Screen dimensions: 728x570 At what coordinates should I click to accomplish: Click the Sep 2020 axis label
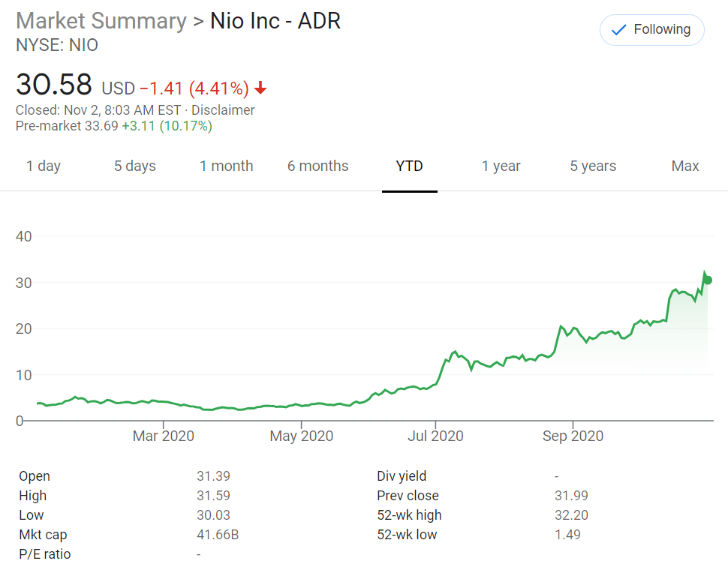point(572,436)
